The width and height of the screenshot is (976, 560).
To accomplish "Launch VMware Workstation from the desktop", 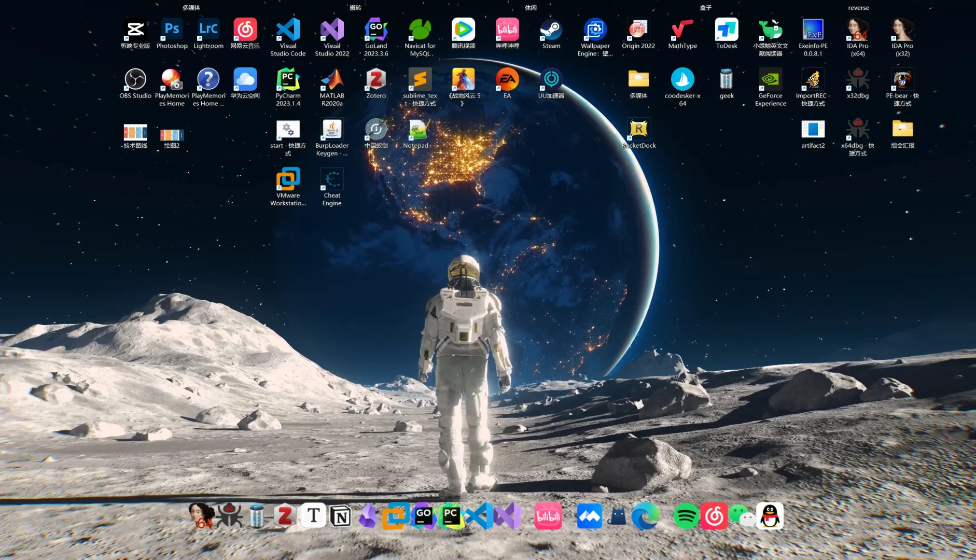I will 288,187.
